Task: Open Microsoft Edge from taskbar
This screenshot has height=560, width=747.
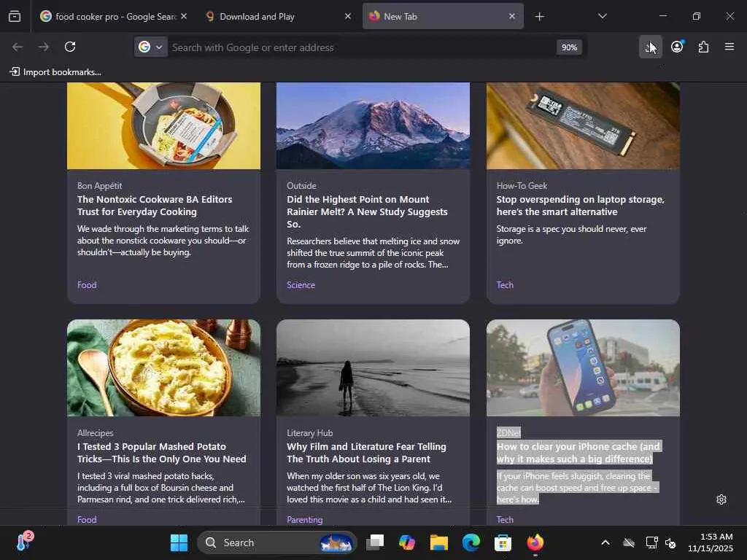Action: [x=471, y=542]
